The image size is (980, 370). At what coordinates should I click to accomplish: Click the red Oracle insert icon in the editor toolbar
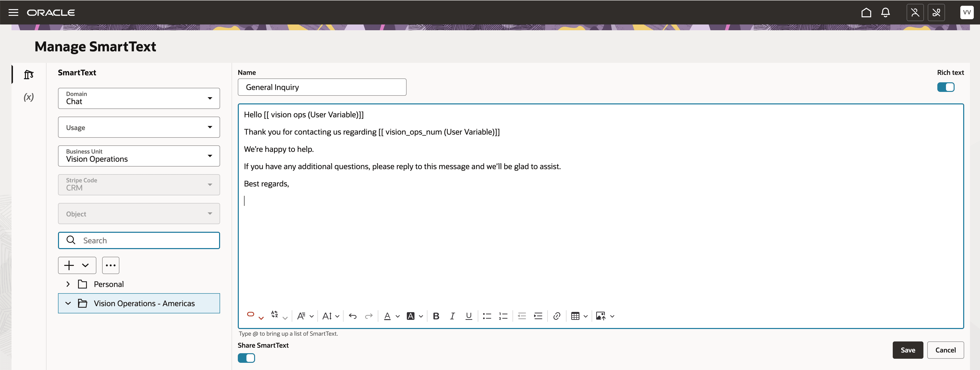pyautogui.click(x=251, y=314)
